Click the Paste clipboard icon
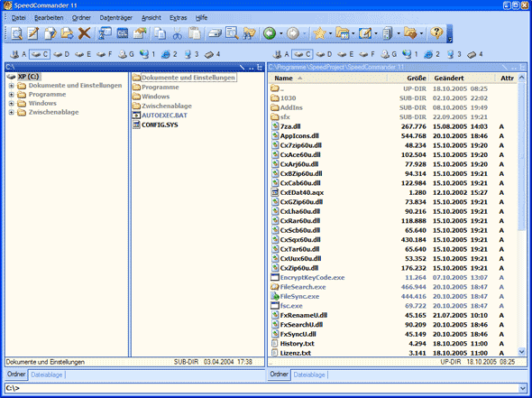The width and height of the screenshot is (532, 398). 195,33
